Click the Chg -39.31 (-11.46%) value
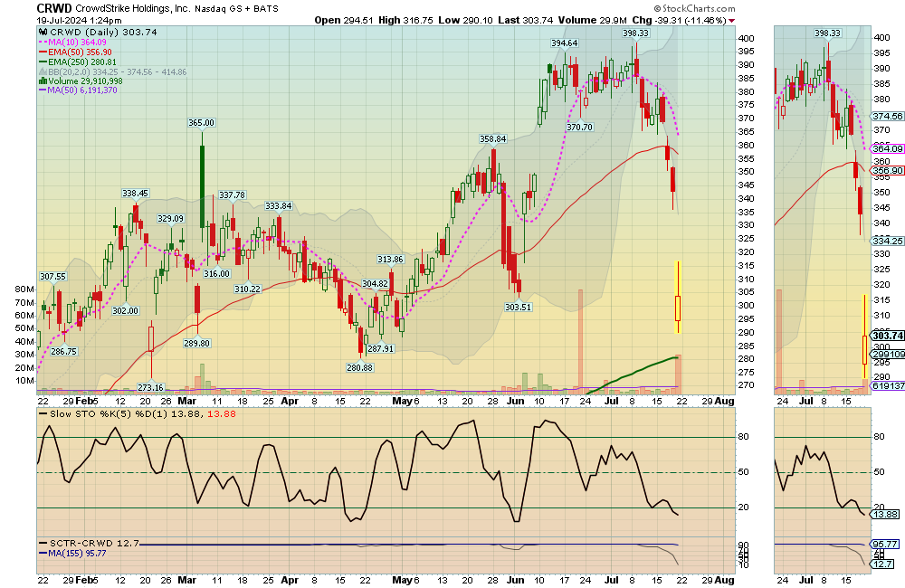 [x=679, y=20]
